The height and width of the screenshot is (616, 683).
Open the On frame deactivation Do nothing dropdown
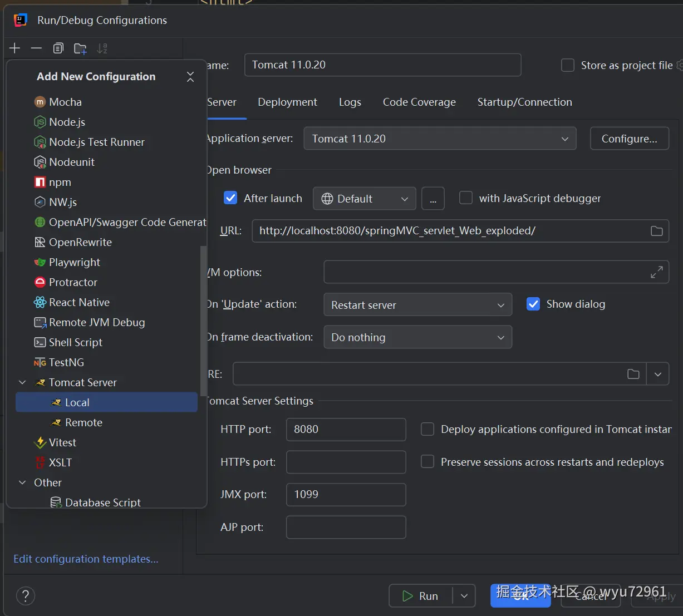click(x=417, y=337)
